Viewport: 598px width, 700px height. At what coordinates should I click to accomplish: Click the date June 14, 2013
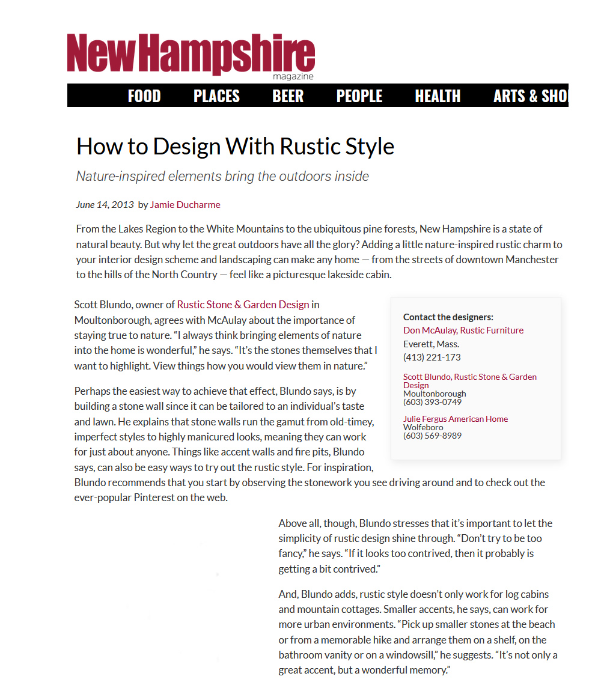pyautogui.click(x=105, y=204)
